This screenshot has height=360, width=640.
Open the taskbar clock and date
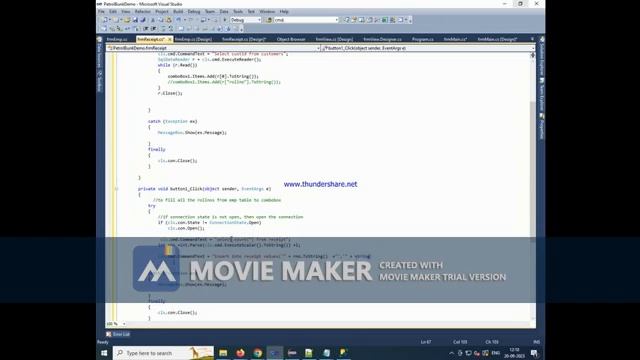[514, 353]
